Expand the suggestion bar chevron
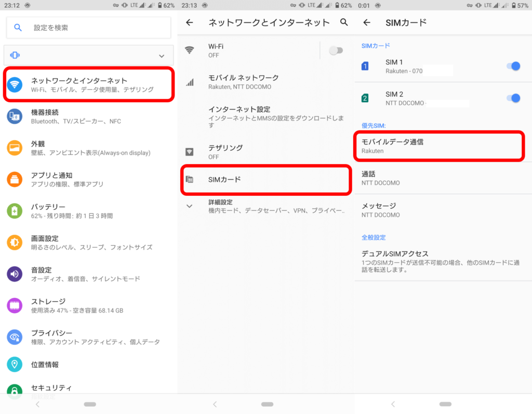This screenshot has height=414, width=532. click(x=162, y=56)
